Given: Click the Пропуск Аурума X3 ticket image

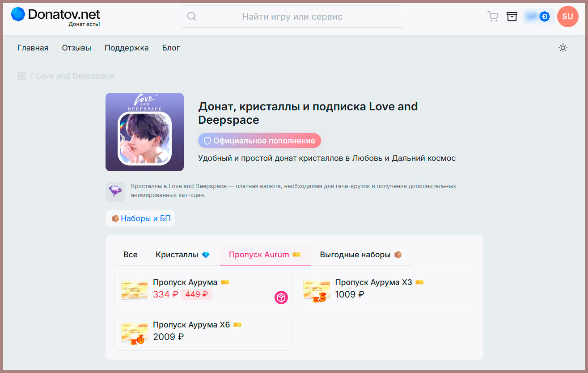Looking at the screenshot, I should [317, 290].
